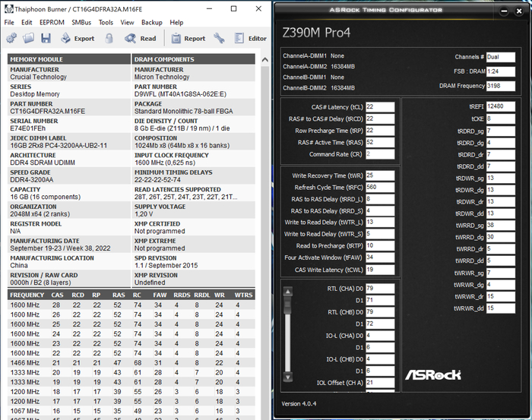Click the Command Rate (CR) field
This screenshot has width=532, height=420.
point(380,154)
